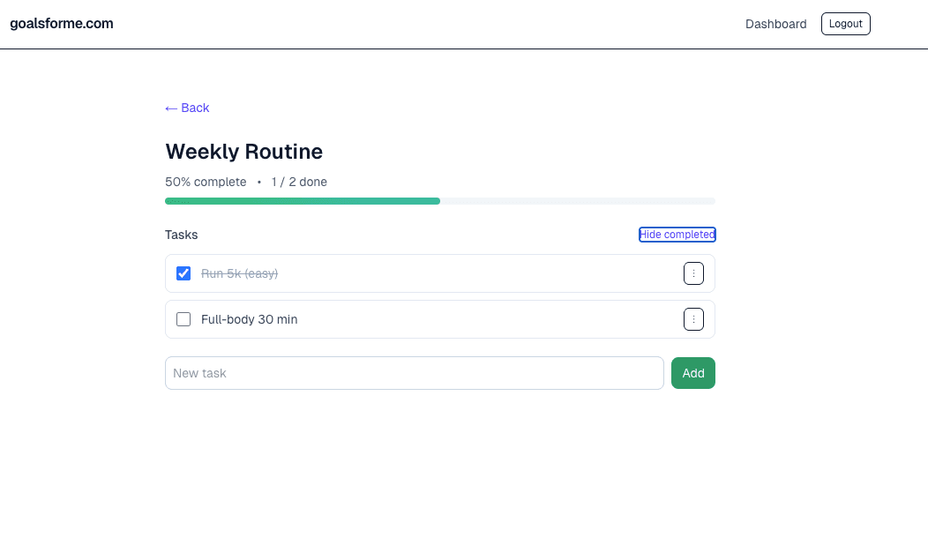Toggle Hide completed tasks
Image resolution: width=928 pixels, height=560 pixels.
pyautogui.click(x=677, y=235)
